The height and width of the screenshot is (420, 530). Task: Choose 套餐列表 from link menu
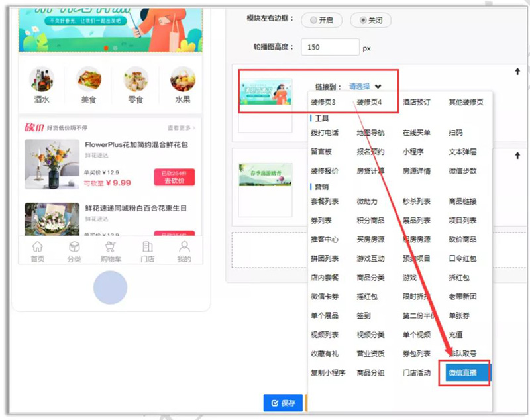325,201
